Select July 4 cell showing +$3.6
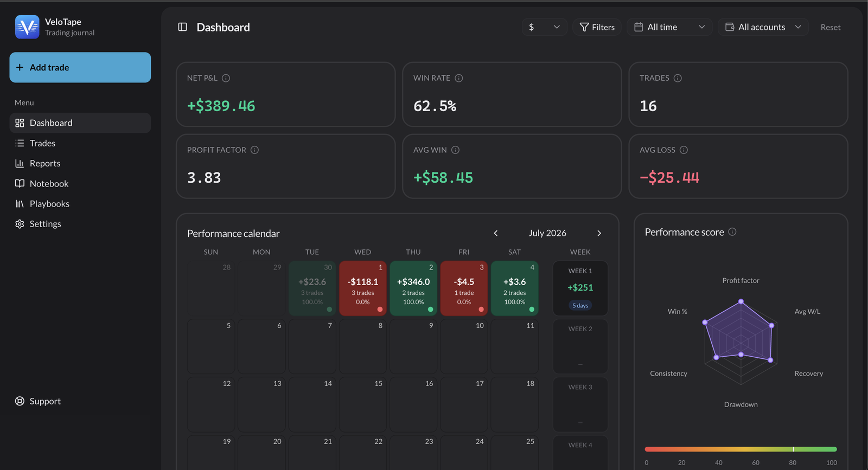The height and width of the screenshot is (470, 868). pos(515,288)
